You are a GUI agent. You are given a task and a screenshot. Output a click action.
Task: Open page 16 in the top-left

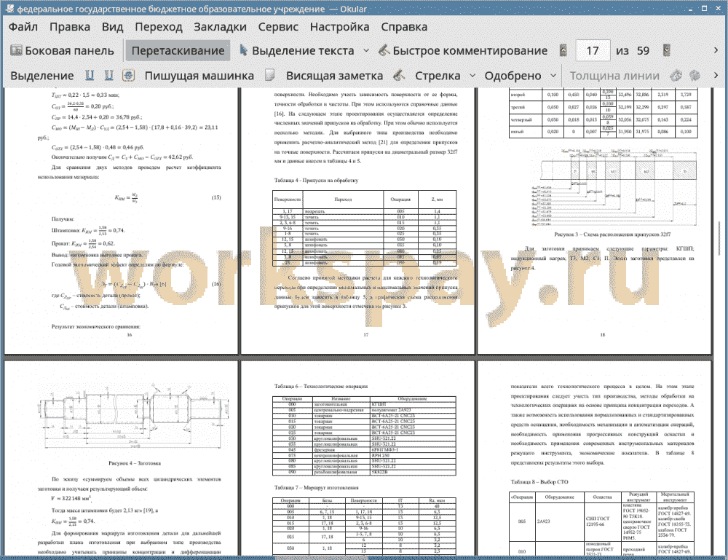pyautogui.click(x=121, y=221)
